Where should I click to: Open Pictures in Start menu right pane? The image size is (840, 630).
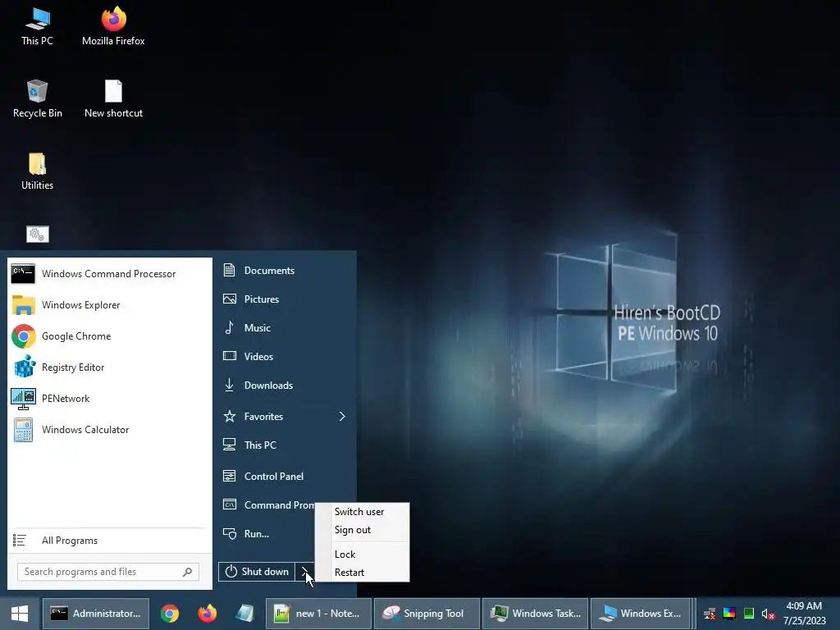[285, 299]
